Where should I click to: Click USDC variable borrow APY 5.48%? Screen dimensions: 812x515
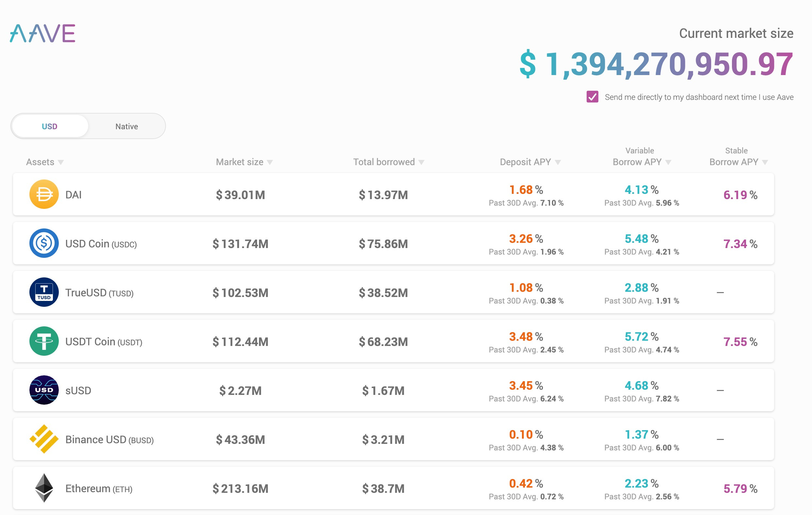click(x=642, y=239)
